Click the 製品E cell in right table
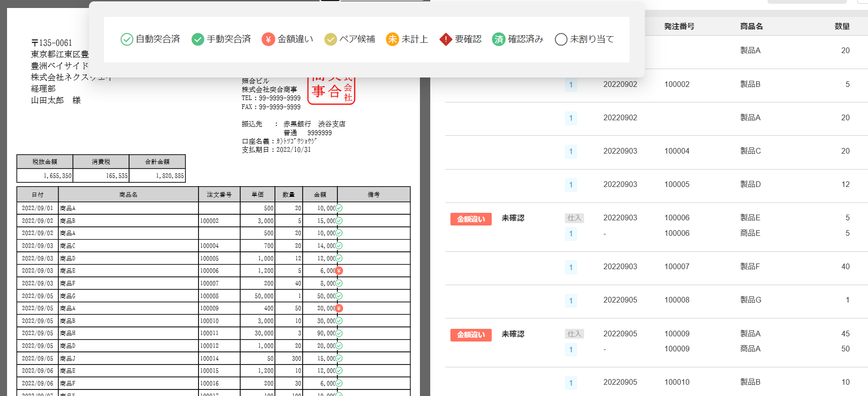 [x=750, y=217]
